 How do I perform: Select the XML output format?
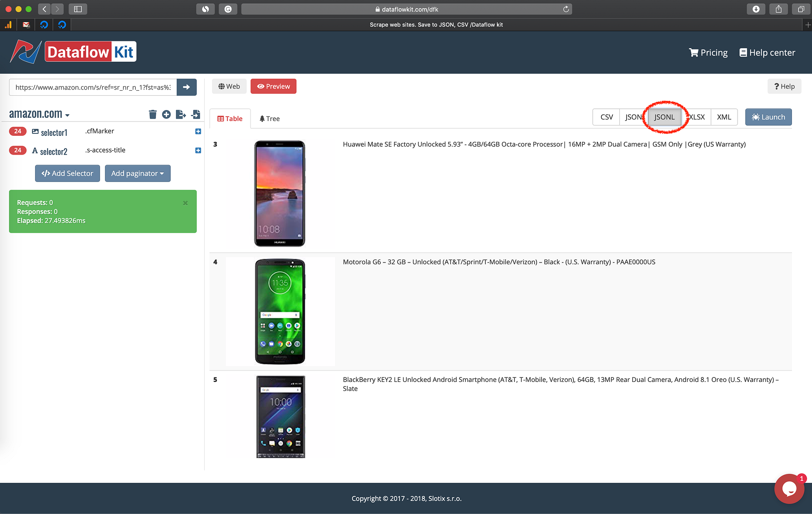(724, 117)
